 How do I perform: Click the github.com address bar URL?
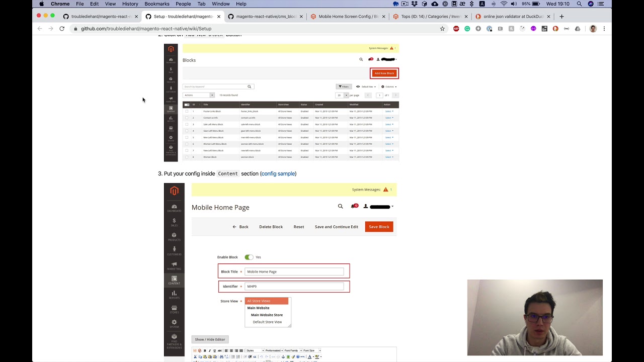pyautogui.click(x=146, y=29)
